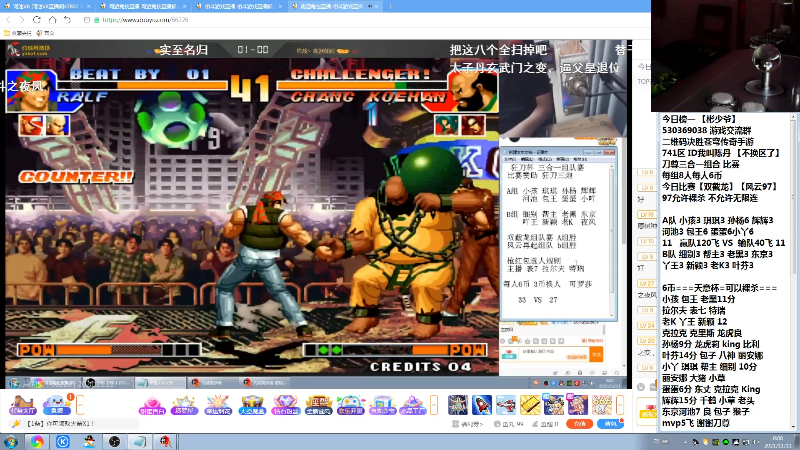Open the QQ penguin taskbar icon

[x=89, y=441]
